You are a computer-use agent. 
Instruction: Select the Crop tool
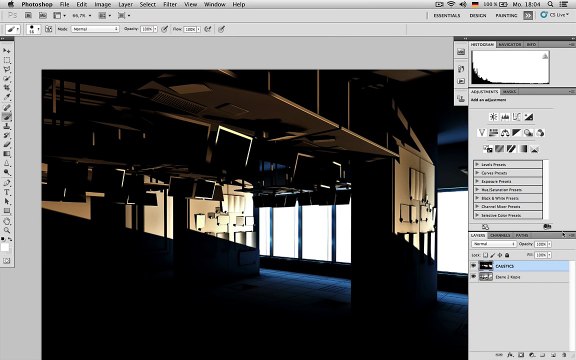point(7,88)
